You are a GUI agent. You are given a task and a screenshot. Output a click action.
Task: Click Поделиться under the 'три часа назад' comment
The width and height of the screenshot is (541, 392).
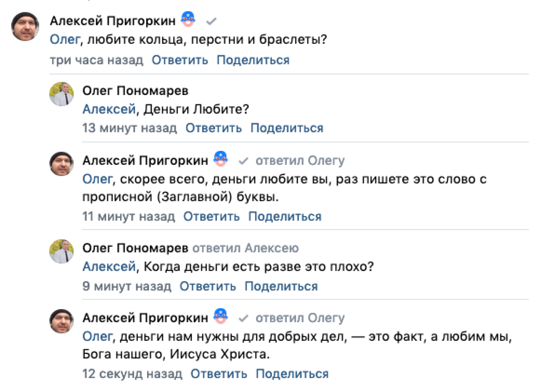coord(253,60)
